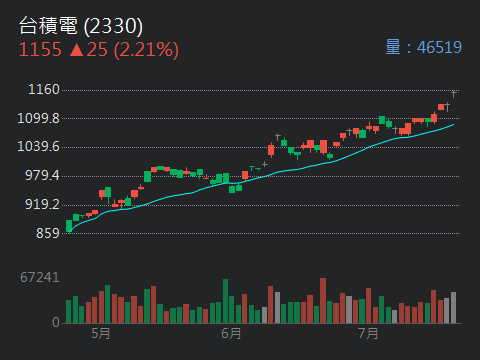Click the last gray volume bar

point(453,307)
